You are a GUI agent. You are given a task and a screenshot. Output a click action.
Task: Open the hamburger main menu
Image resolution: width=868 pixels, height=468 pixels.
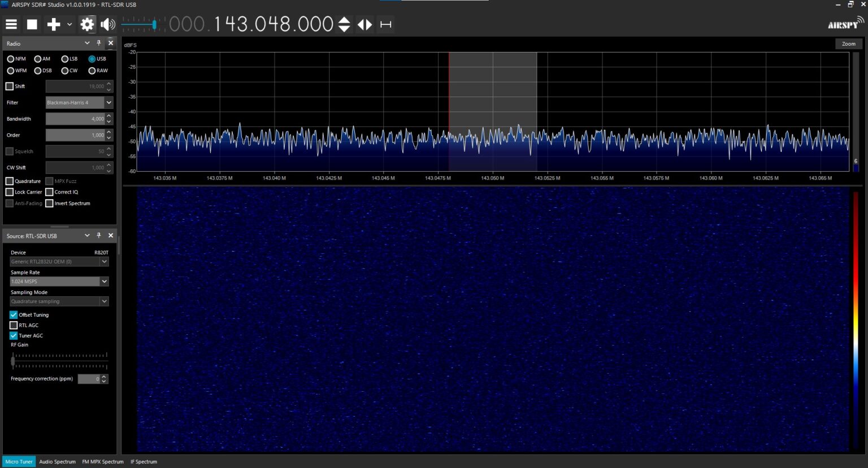11,24
